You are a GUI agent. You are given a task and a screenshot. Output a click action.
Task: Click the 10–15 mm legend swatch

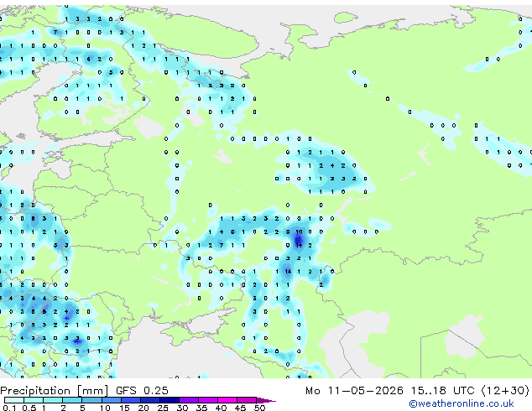tap(112, 400)
